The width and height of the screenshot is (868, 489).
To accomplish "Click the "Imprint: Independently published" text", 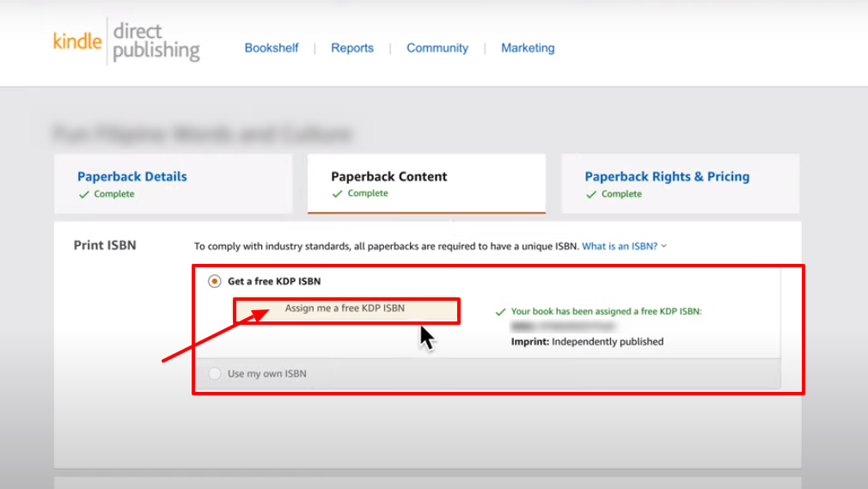I will [587, 341].
